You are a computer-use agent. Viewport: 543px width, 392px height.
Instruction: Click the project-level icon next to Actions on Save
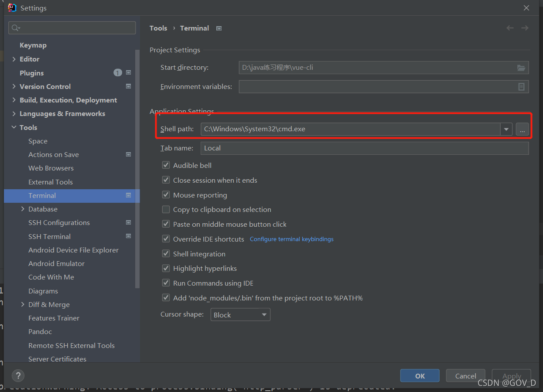129,154
